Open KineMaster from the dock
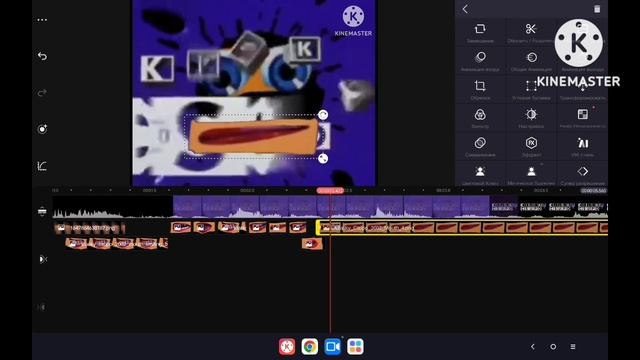Viewport: 640px width, 360px height. [x=287, y=347]
